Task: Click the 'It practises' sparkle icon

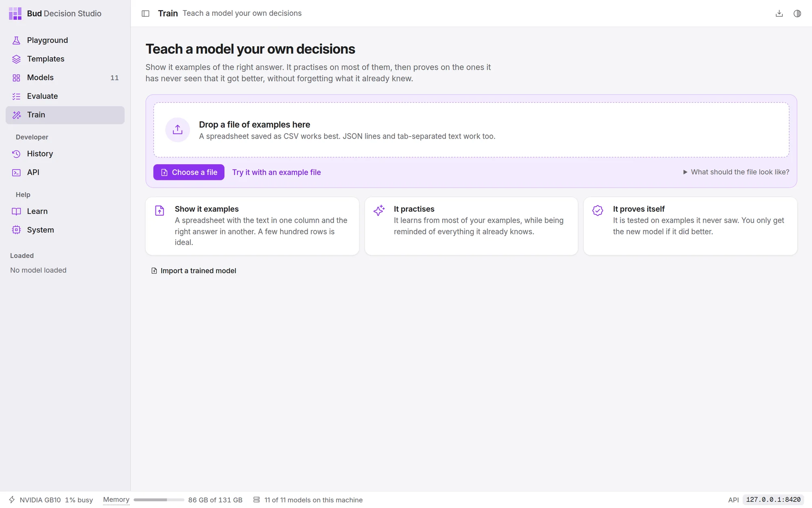Action: pyautogui.click(x=379, y=210)
